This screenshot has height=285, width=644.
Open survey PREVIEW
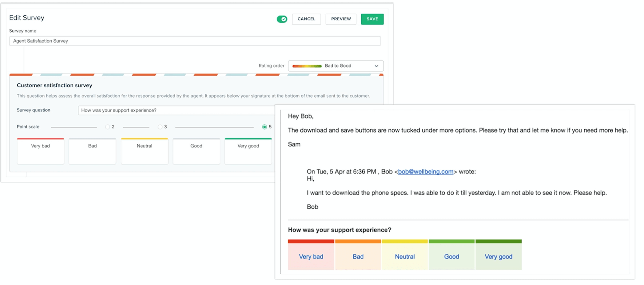(x=341, y=19)
